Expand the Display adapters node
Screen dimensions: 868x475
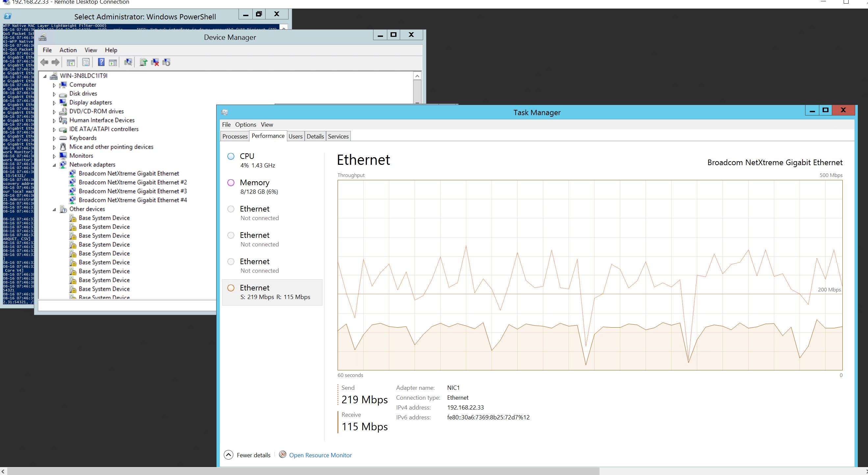coord(54,103)
